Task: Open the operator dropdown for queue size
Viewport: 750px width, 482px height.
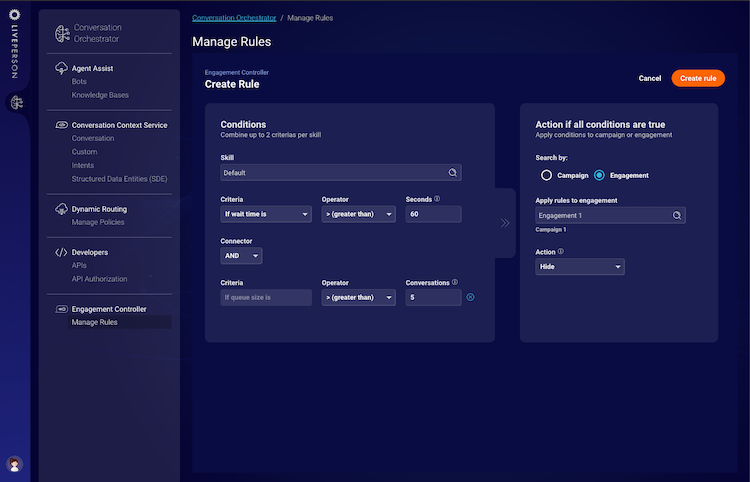Action: pyautogui.click(x=358, y=297)
